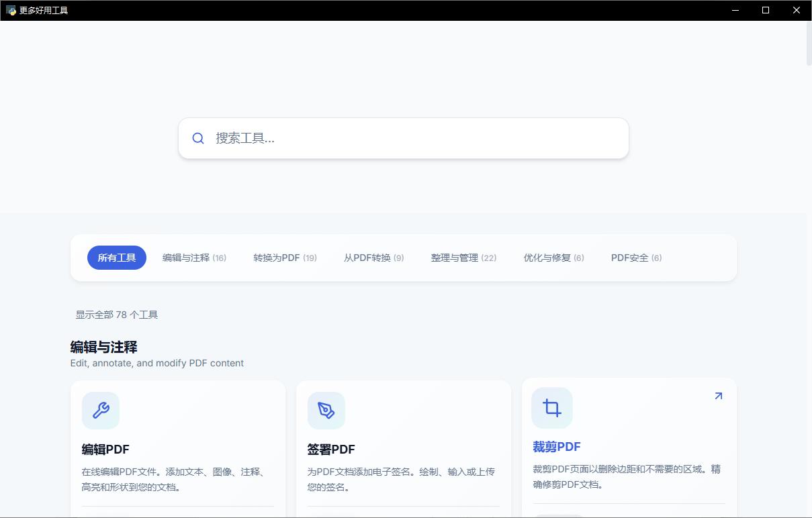This screenshot has width=812, height=518.
Task: Select the 从PDF转换 category tab
Action: click(373, 258)
